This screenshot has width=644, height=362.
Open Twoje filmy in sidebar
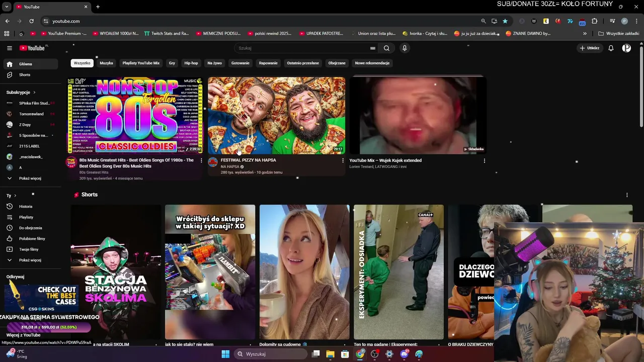coord(31,249)
